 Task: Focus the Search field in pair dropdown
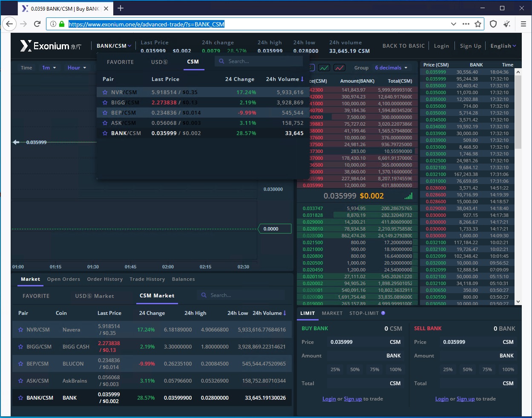(259, 61)
